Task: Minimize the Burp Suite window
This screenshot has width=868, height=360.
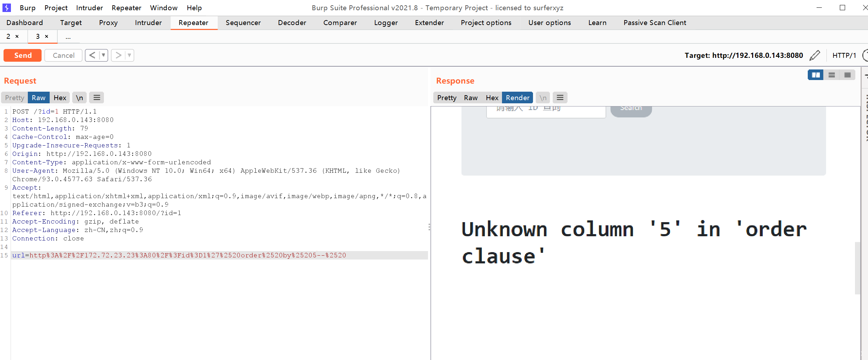Action: pos(819,8)
